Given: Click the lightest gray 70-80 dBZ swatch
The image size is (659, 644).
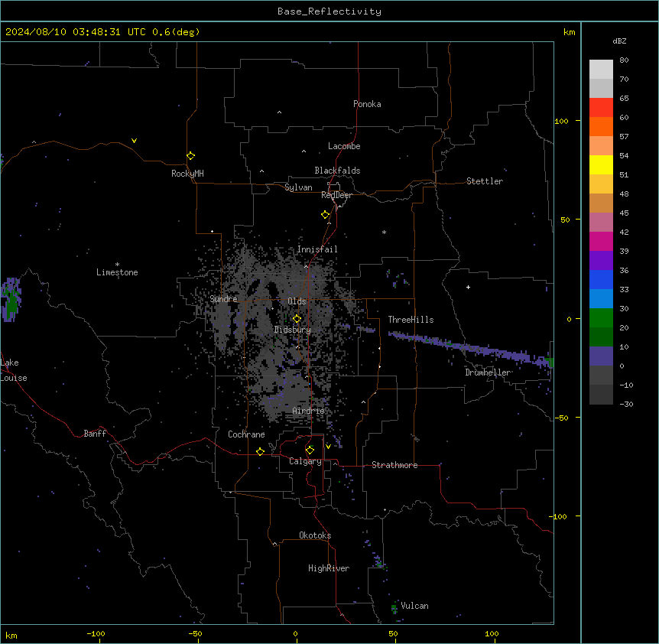Looking at the screenshot, I should (x=601, y=70).
